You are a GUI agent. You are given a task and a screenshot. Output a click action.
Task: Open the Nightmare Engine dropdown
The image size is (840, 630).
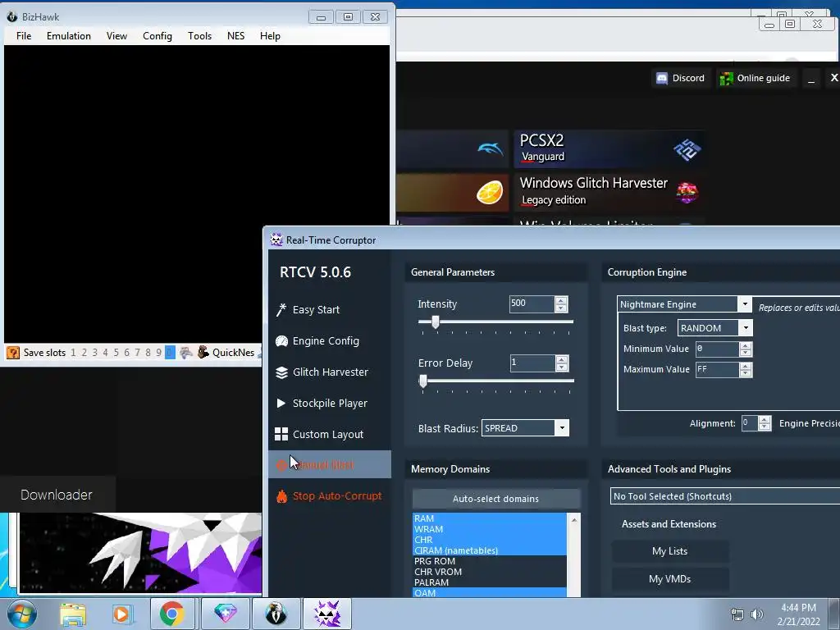[745, 304]
